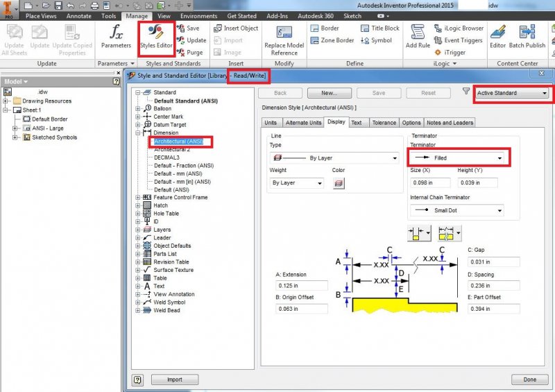Purge unused styles
555x392 pixels.
click(190, 53)
